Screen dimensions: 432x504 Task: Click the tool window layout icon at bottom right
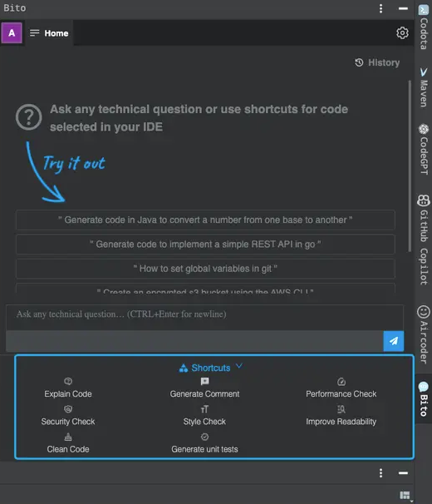405,496
